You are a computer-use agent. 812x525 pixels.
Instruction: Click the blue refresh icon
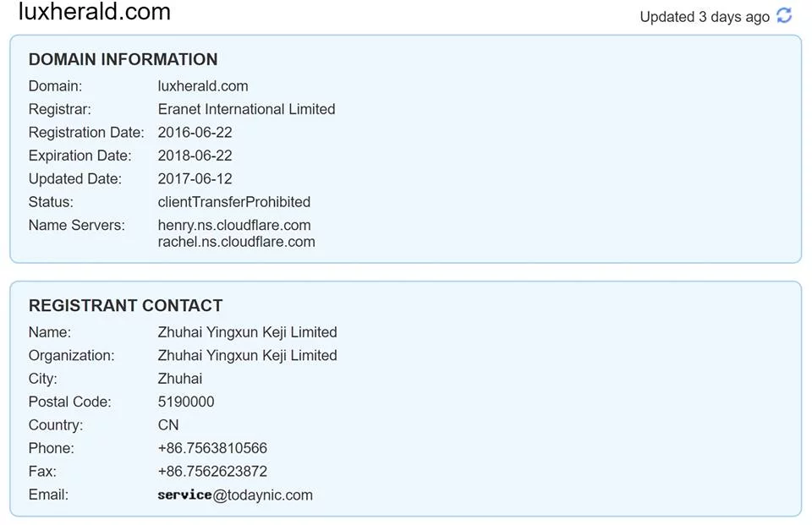point(784,15)
